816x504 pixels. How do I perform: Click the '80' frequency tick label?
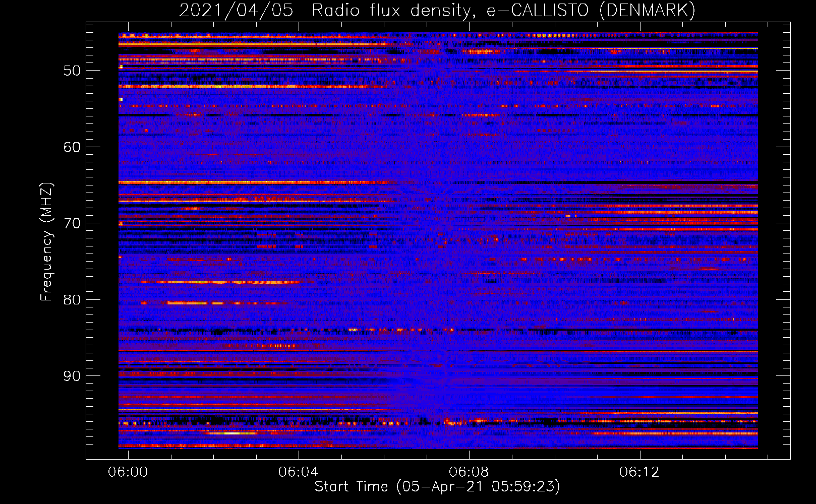72,300
